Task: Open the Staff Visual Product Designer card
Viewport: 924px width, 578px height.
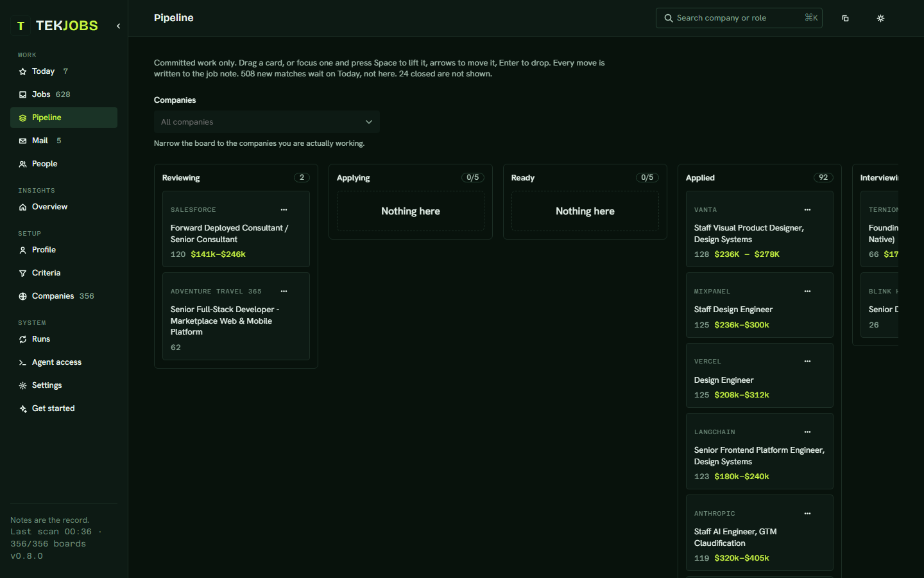Action: pyautogui.click(x=760, y=229)
